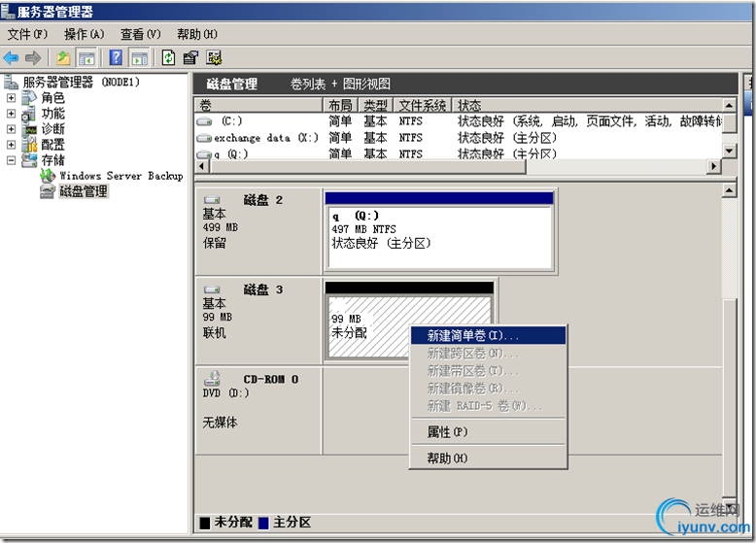
Task: Click the Forward arrow toolbar icon
Action: 33,58
